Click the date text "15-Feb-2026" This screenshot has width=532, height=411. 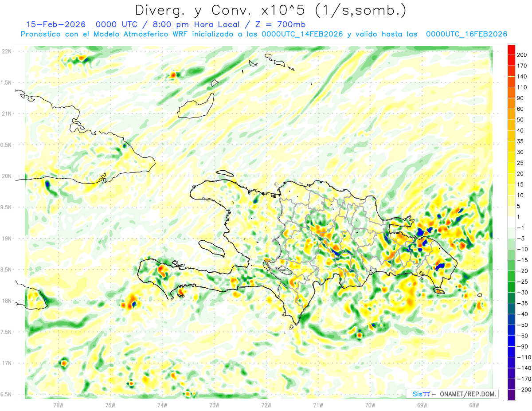[55, 25]
